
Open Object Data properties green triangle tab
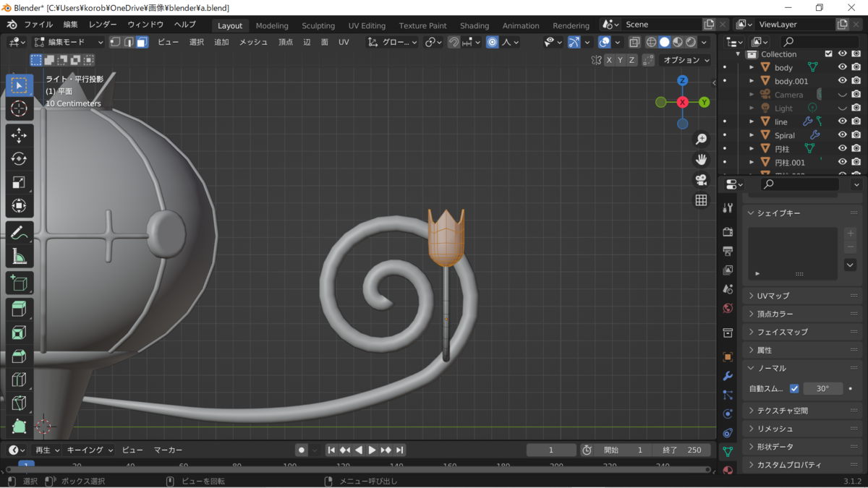click(728, 451)
